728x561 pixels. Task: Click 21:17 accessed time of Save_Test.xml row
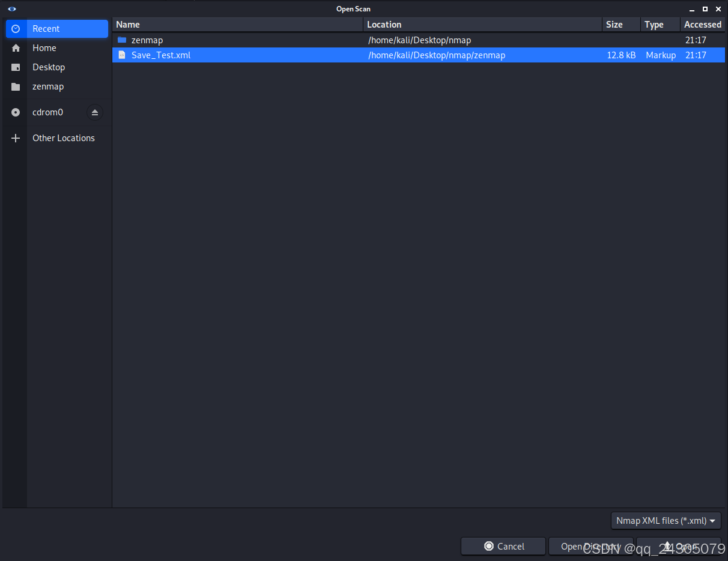click(x=696, y=55)
